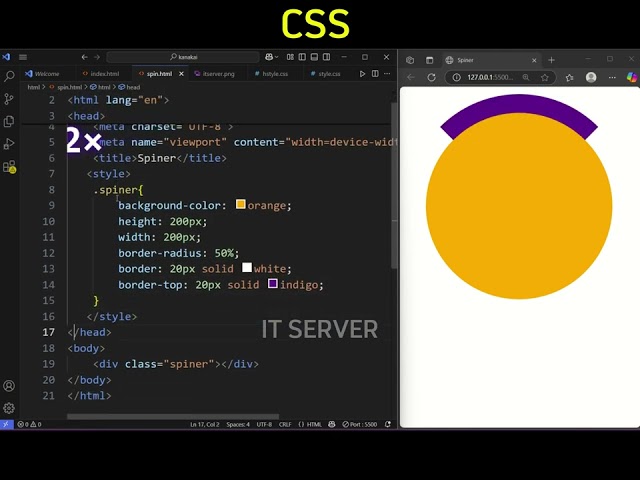Open the remote window indicator
640x480 pixels.
7,424
